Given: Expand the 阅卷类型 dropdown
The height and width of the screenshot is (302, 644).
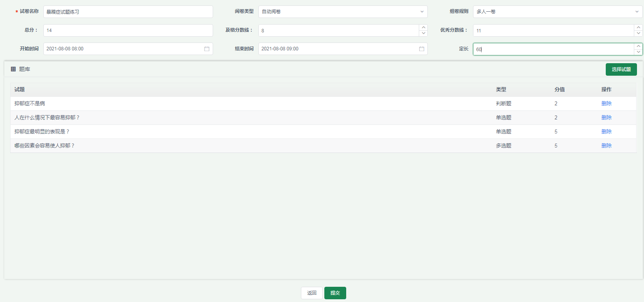Looking at the screenshot, I should pos(343,12).
